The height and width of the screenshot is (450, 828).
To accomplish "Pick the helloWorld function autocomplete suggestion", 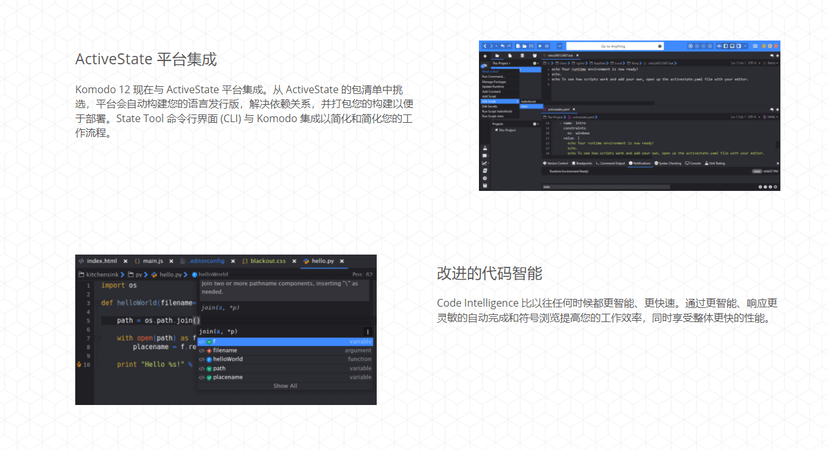I will (x=285, y=359).
